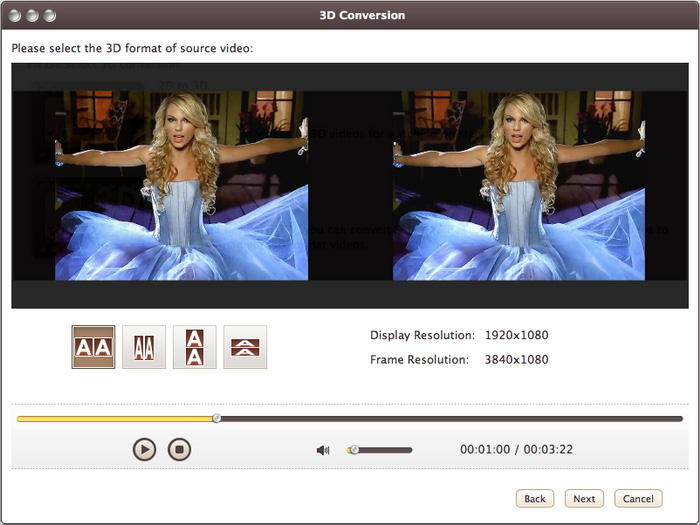Screen dimensions: 700x525
Task: Mute audio with the speaker icon
Action: click(323, 450)
